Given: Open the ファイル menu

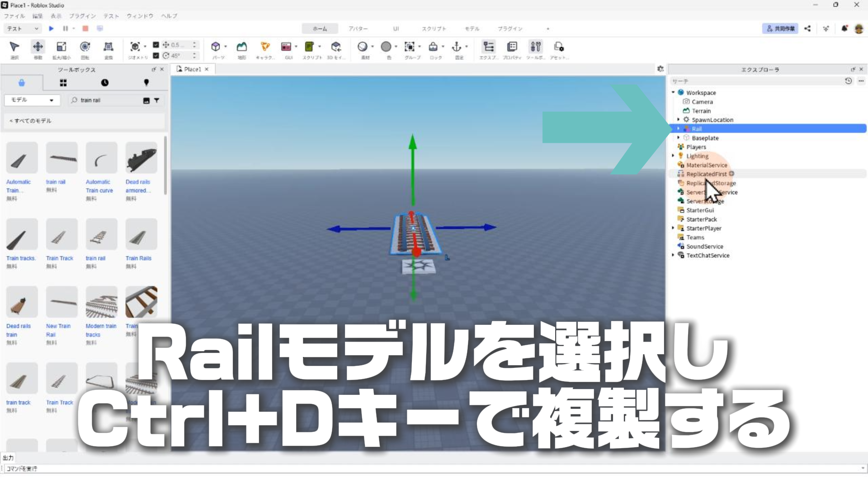Looking at the screenshot, I should [x=14, y=16].
